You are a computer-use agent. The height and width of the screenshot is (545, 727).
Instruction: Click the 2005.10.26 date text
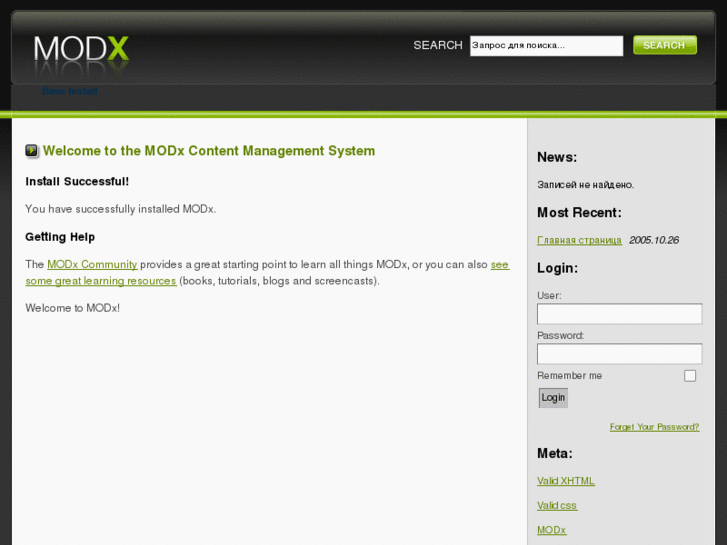tap(654, 240)
